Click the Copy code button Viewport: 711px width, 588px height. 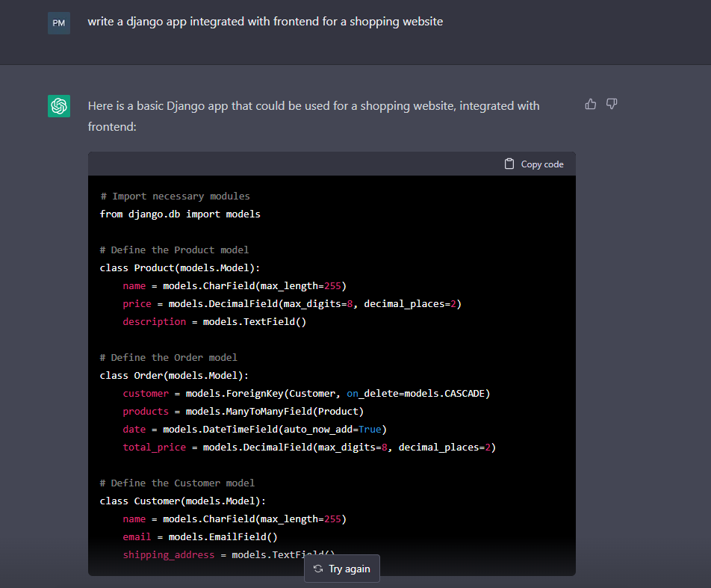[x=533, y=163]
